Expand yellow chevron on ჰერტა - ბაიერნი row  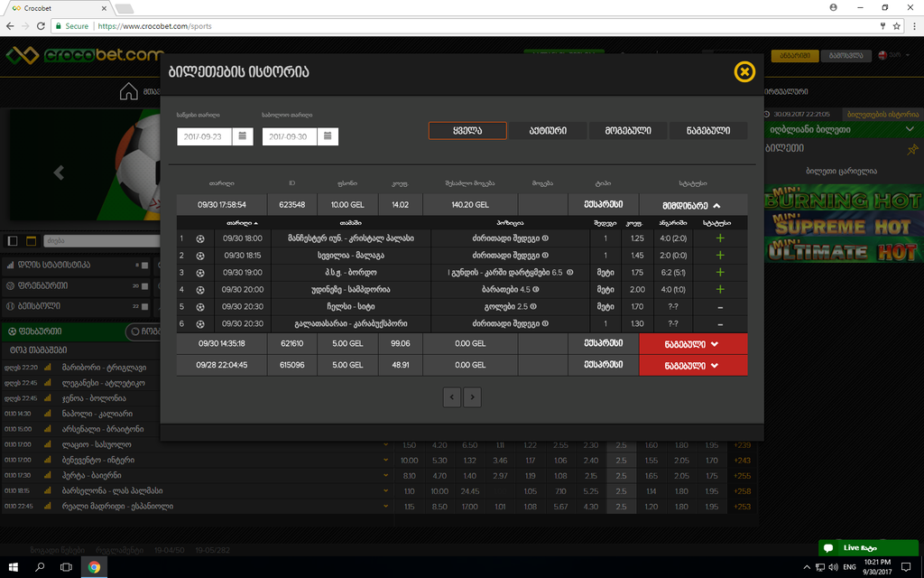tap(386, 475)
